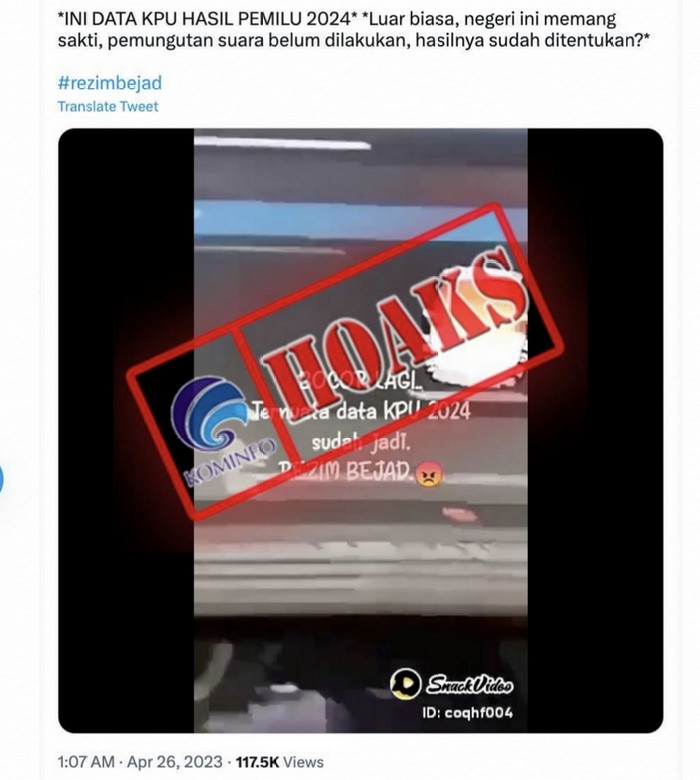Click the SnackVideo wordmark text
This screenshot has height=780, width=700.
click(x=469, y=684)
